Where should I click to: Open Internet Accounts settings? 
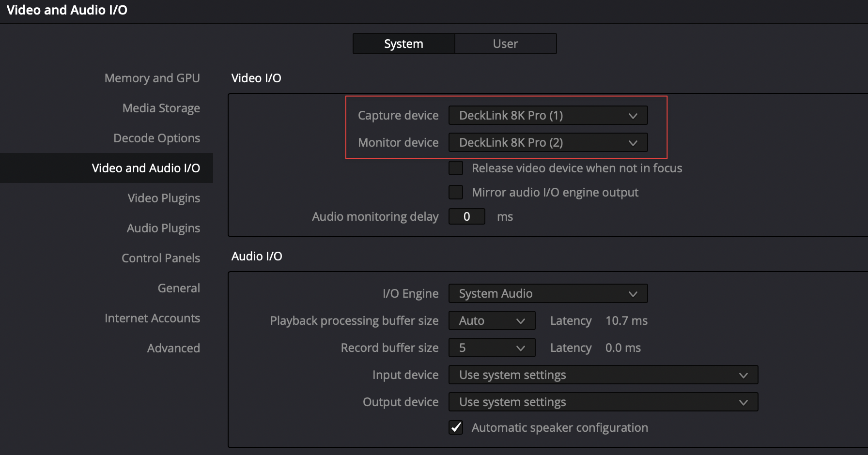[152, 318]
